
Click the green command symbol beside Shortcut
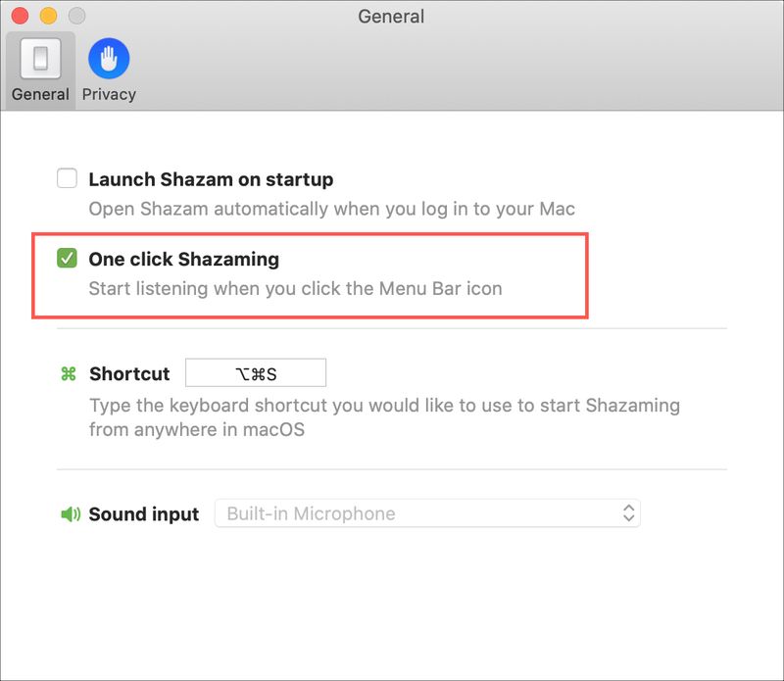69,373
